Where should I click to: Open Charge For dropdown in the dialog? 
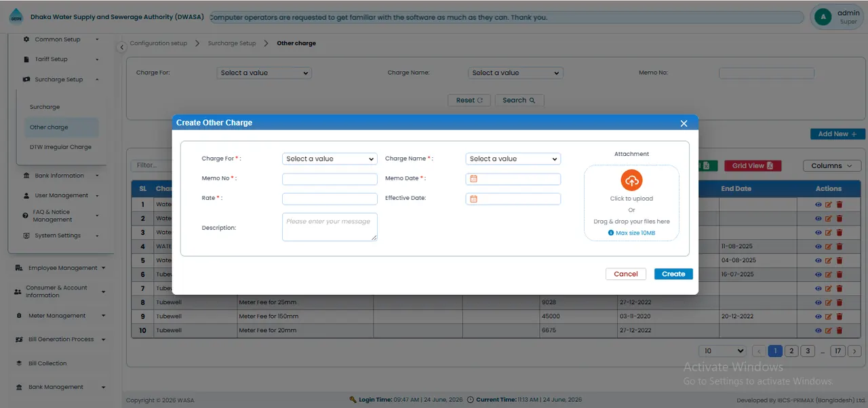click(x=330, y=159)
